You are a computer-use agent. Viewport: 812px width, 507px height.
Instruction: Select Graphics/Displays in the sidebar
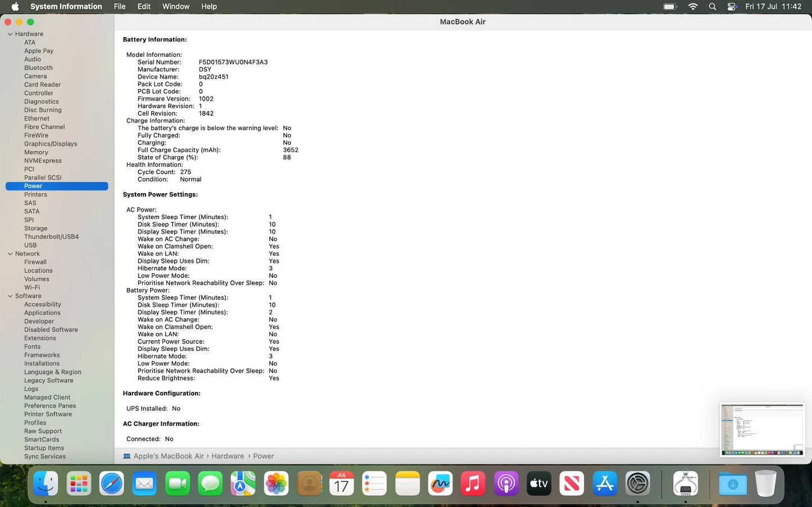51,144
